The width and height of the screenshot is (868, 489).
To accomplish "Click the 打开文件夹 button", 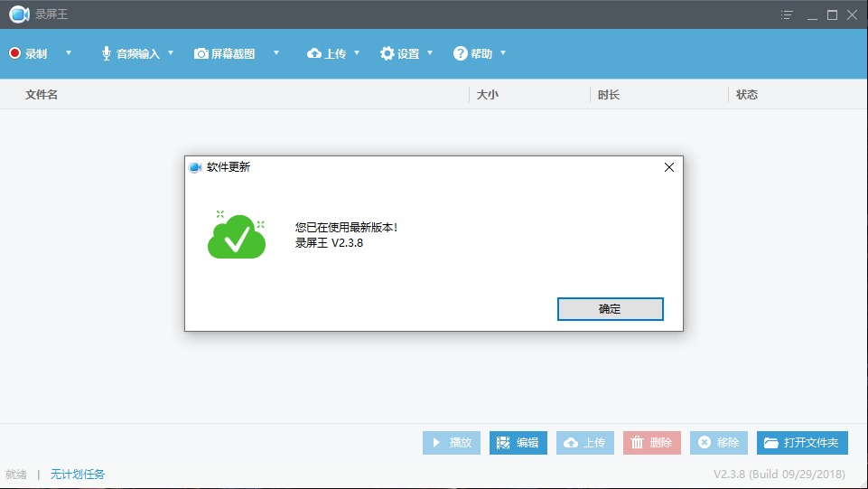I will pos(802,443).
